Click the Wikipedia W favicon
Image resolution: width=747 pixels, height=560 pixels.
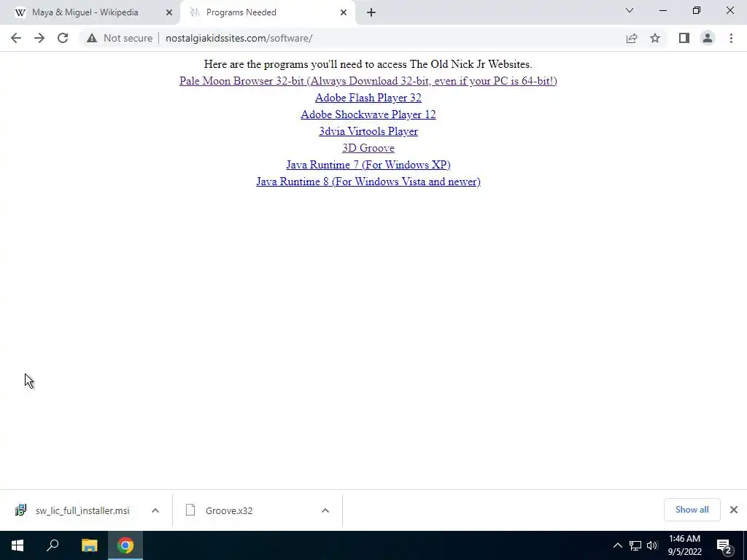point(20,13)
